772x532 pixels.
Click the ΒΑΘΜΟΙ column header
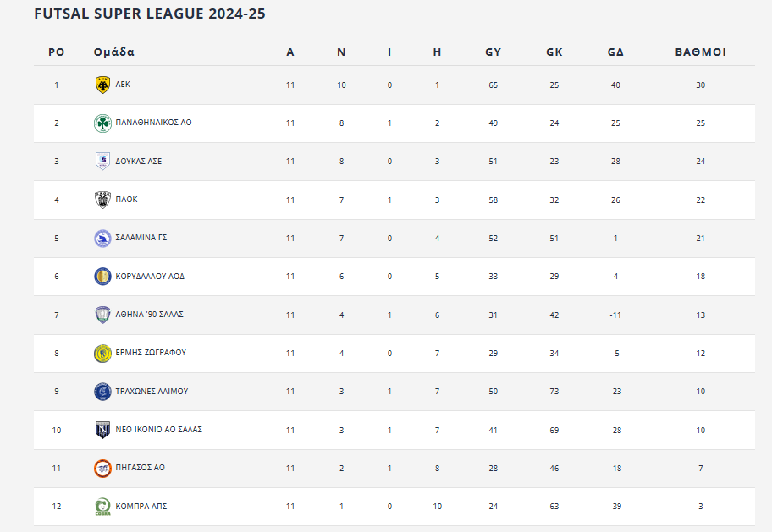700,52
